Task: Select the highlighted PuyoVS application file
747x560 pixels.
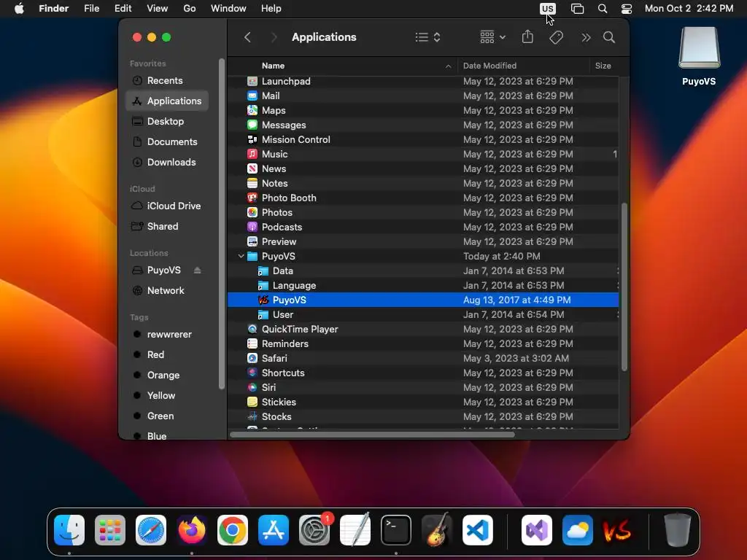Action: tap(423, 300)
